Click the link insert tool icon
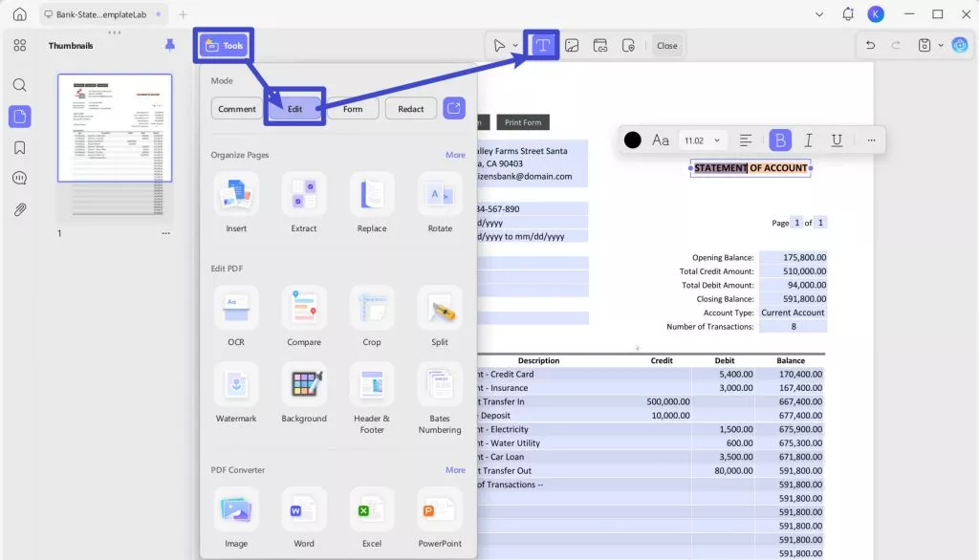The height and width of the screenshot is (560, 979). point(600,46)
